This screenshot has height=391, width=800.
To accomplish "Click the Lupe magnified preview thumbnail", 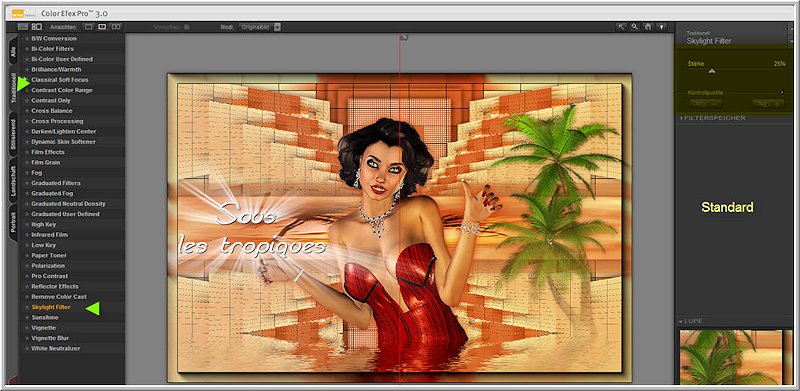I will coord(731,357).
